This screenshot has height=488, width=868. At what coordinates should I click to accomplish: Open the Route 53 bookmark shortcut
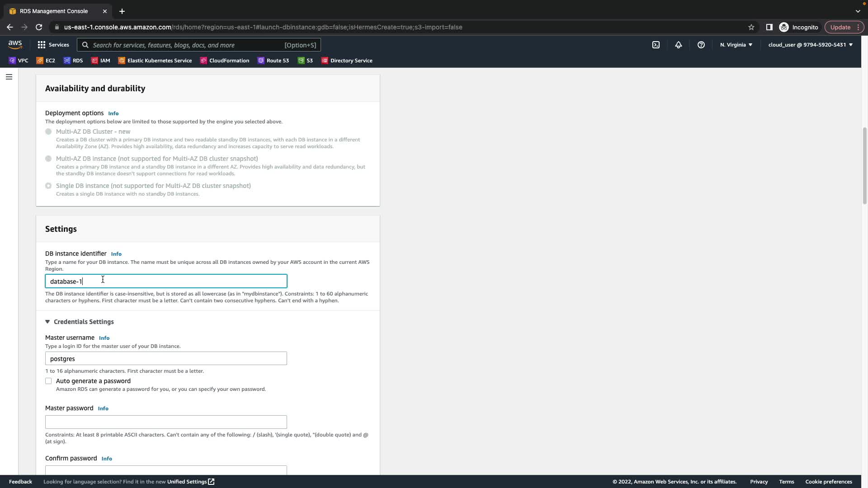pos(273,61)
